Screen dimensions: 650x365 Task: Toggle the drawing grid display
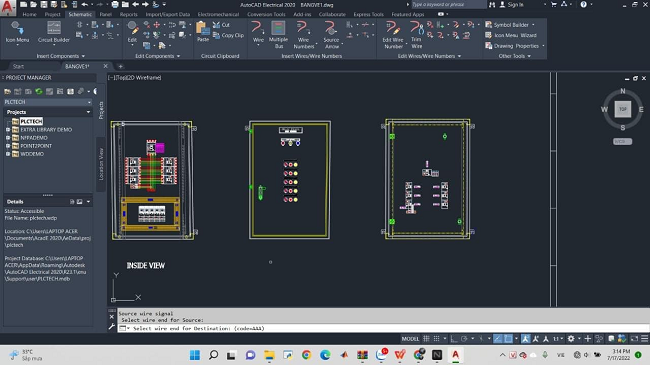coord(426,339)
